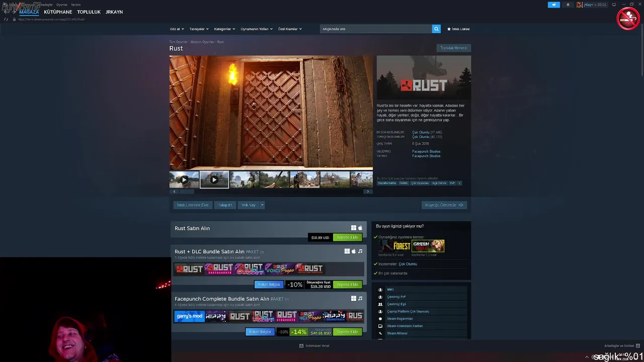Open Arkadaşlar ve Sohbet friends chat

(x=622, y=346)
